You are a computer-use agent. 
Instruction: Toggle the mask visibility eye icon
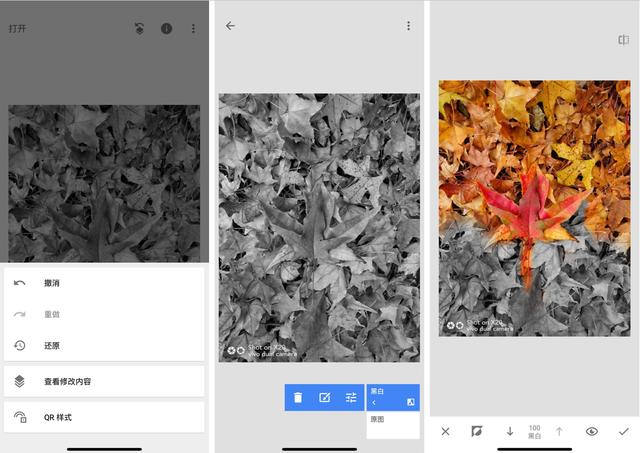592,431
